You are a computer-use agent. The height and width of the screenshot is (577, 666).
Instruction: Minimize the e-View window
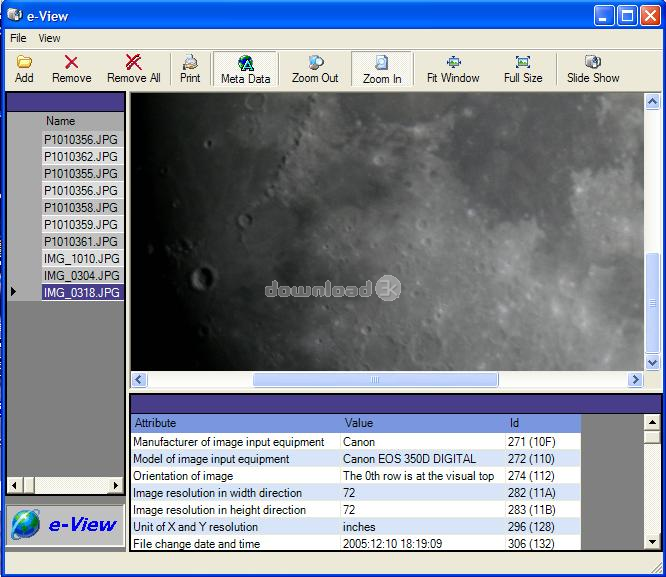pyautogui.click(x=603, y=16)
